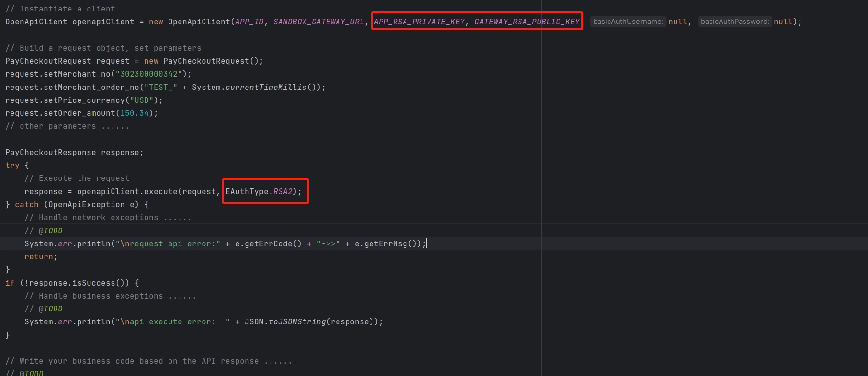Viewport: 868px width, 376px height.
Task: Click the merchant number string "302300000342"
Action: [149, 74]
